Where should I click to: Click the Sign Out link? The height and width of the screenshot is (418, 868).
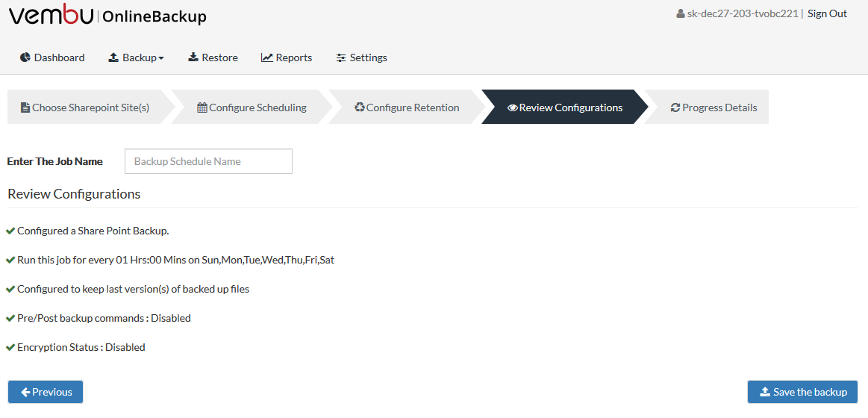pyautogui.click(x=827, y=14)
